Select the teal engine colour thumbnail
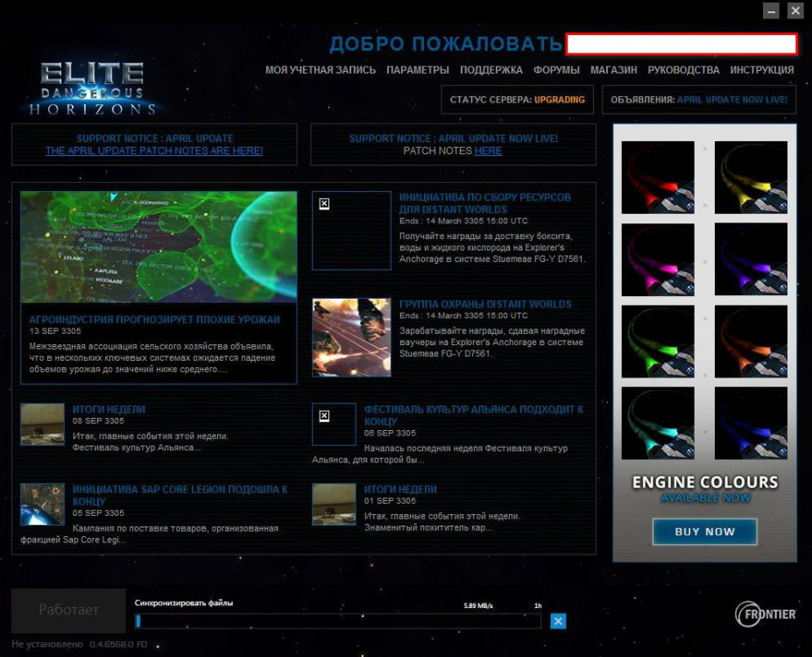The width and height of the screenshot is (812, 657). pyautogui.click(x=658, y=421)
